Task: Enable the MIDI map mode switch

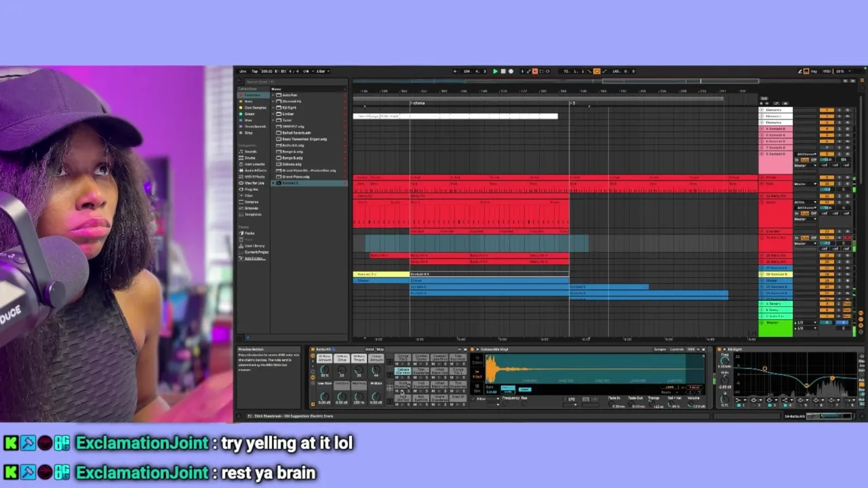Action: coord(827,71)
